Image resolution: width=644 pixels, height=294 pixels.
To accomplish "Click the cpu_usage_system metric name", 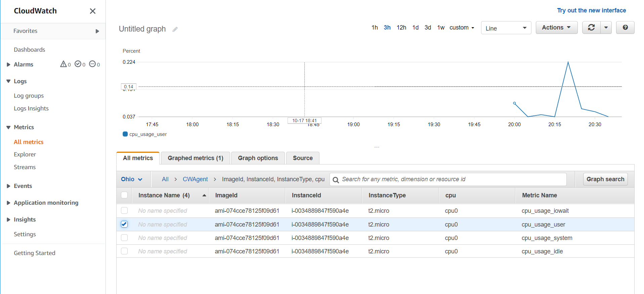I will [547, 238].
